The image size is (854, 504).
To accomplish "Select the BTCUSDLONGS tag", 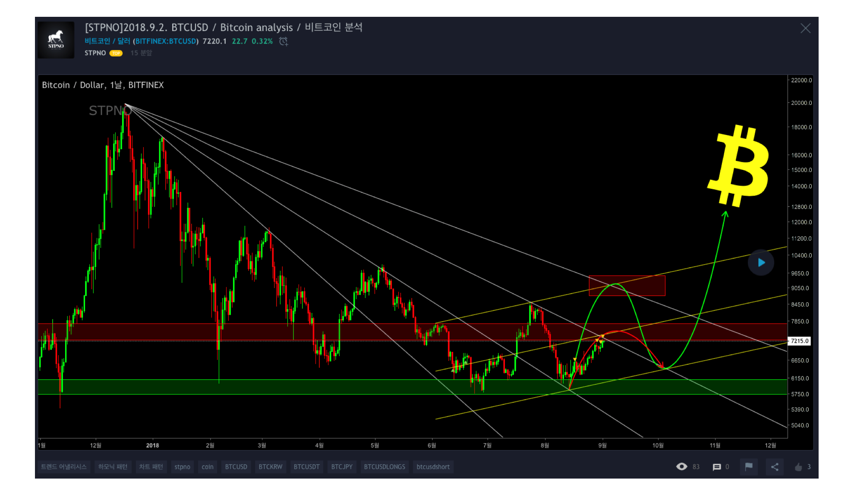I will (x=384, y=467).
